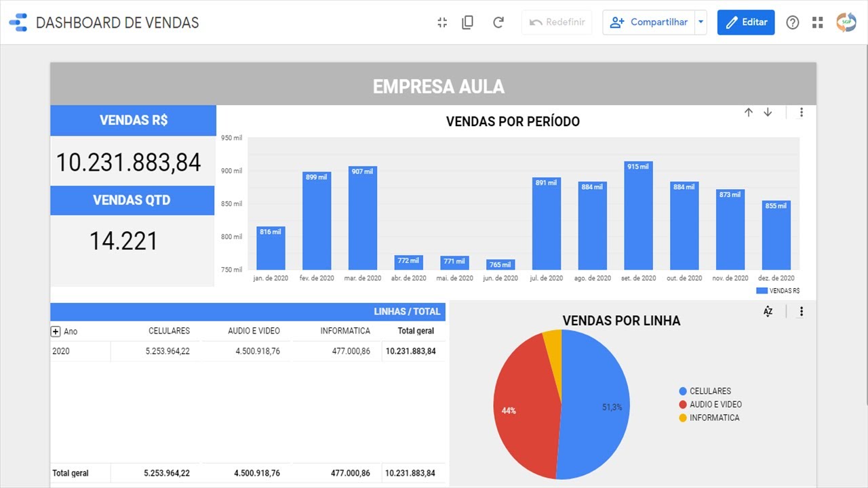
Task: Click the dez. de 2020 bar
Action: click(776, 235)
